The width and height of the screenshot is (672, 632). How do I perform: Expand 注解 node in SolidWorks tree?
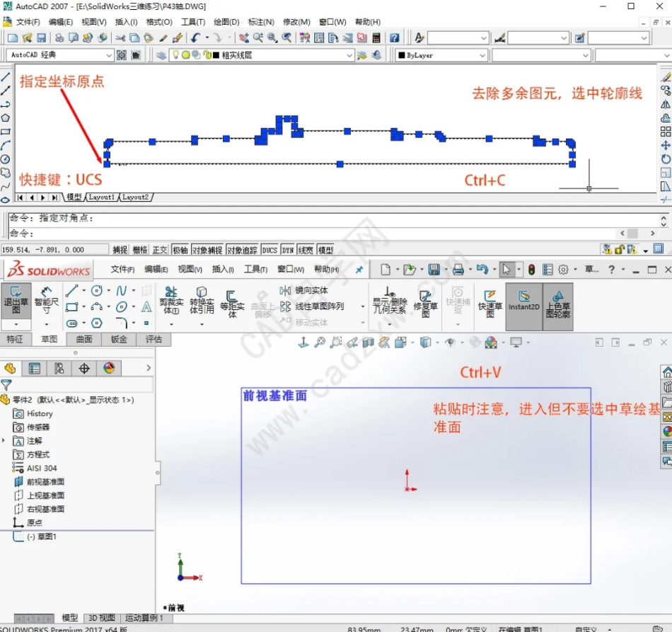click(4, 441)
